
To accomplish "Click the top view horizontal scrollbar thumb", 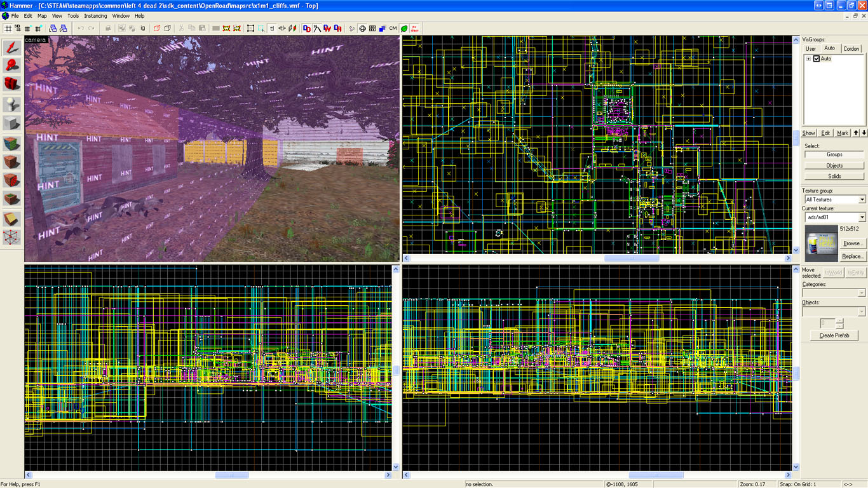I will click(x=632, y=258).
